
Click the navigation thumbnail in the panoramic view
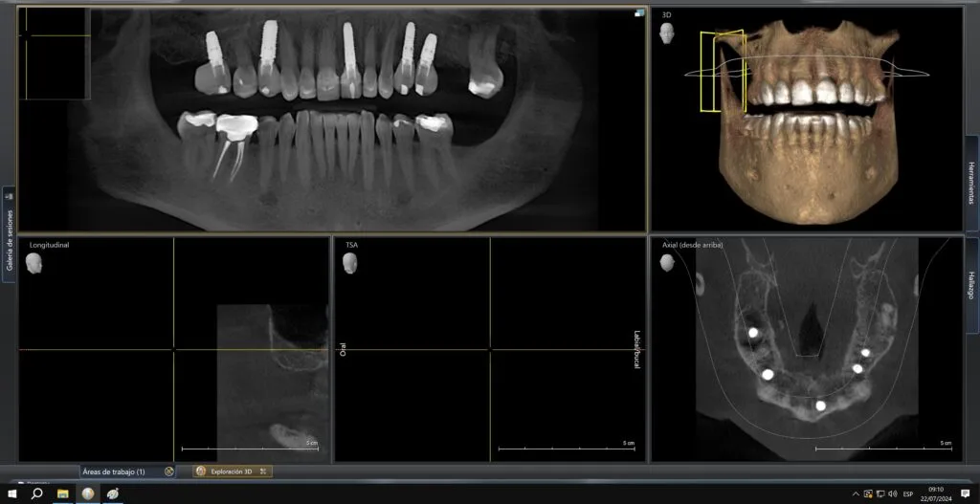tap(56, 53)
